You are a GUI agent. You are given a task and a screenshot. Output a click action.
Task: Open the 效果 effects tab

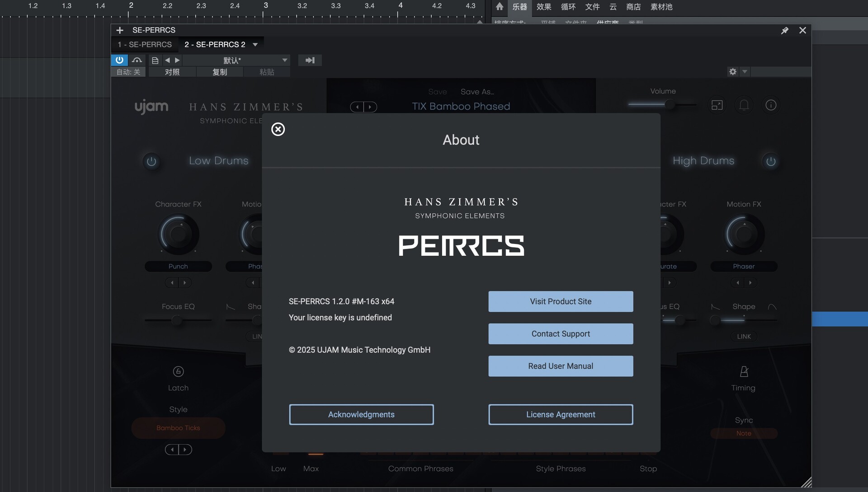point(544,7)
